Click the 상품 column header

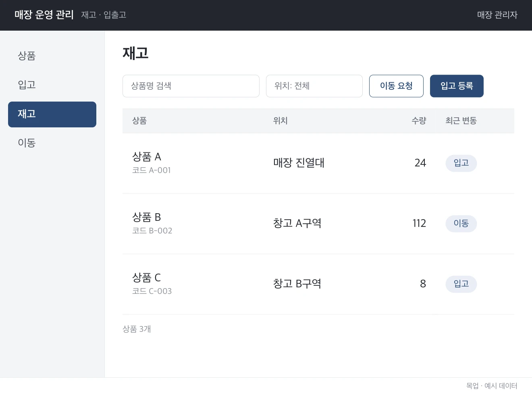[139, 121]
